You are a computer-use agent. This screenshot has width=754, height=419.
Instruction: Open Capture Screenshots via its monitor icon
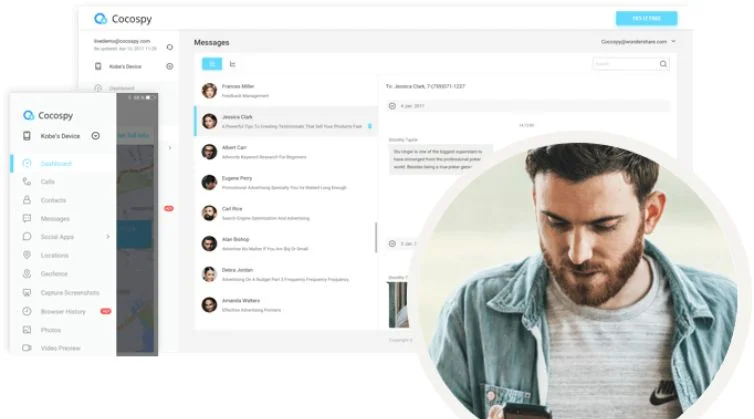(x=27, y=292)
